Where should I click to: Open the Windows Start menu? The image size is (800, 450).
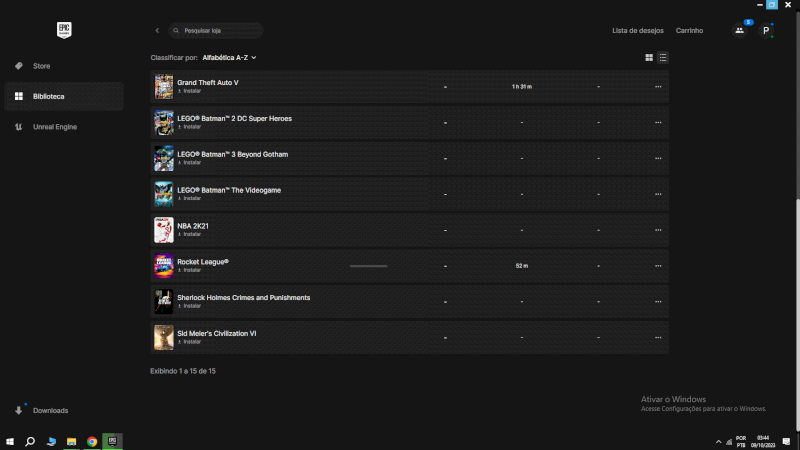point(10,441)
